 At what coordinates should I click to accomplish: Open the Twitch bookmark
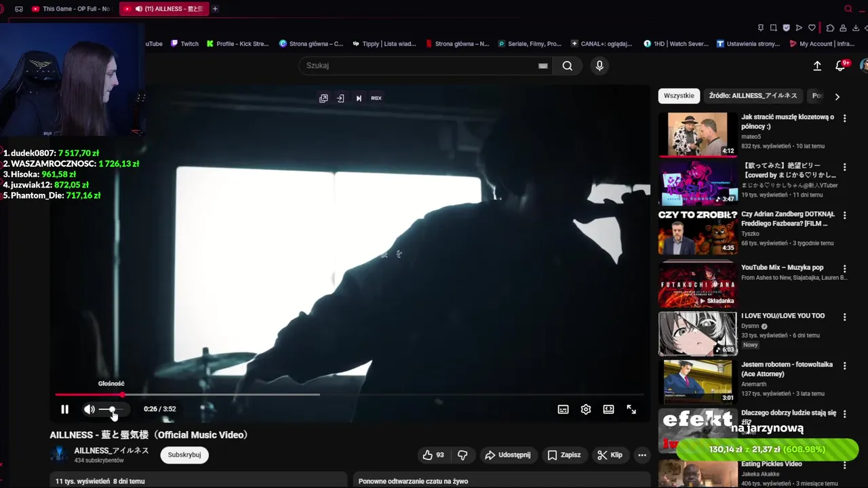pos(184,43)
